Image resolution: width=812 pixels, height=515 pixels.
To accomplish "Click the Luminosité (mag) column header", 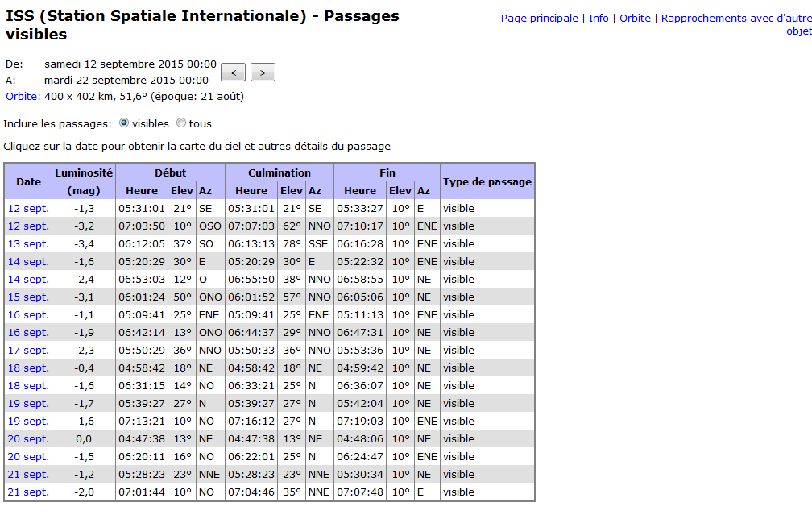I will pos(84,182).
